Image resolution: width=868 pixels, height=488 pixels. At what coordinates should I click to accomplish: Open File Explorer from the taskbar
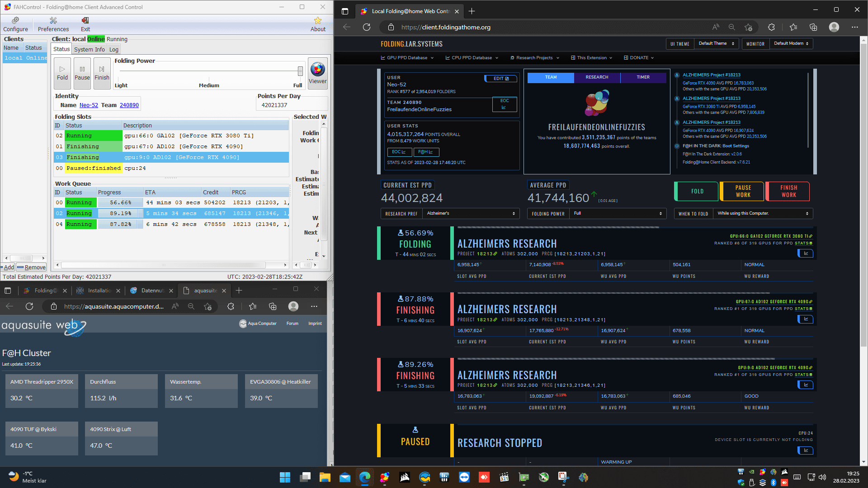coord(325,477)
